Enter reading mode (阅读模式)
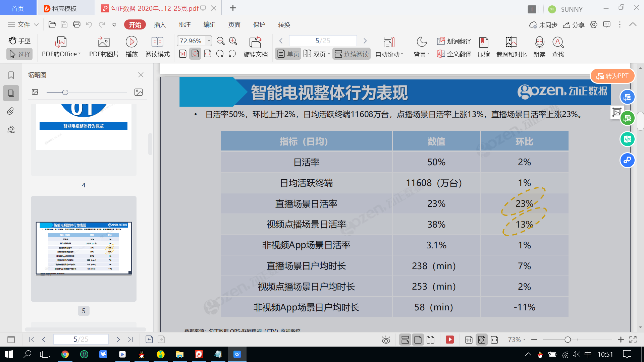 157,47
